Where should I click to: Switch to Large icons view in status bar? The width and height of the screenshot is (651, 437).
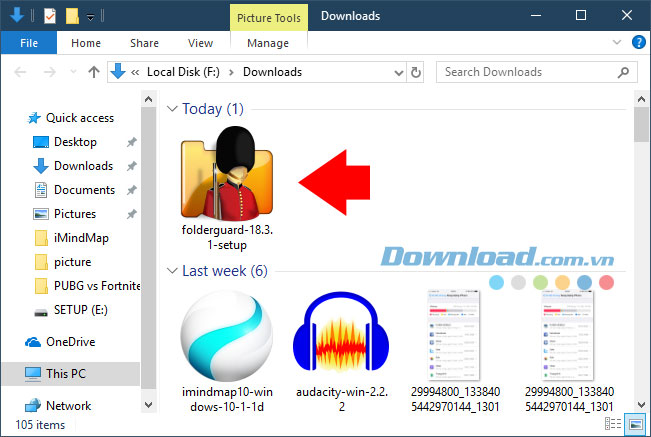pos(636,424)
